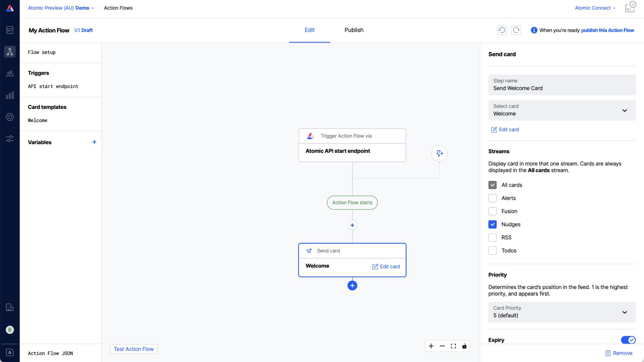Click the Variables heading
The height and width of the screenshot is (362, 644).
tap(40, 142)
